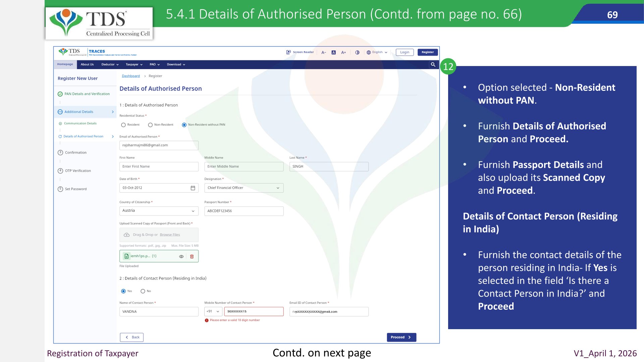Preview uploaded file with eye icon
Viewport: 644px width, 362px height.
(x=181, y=256)
